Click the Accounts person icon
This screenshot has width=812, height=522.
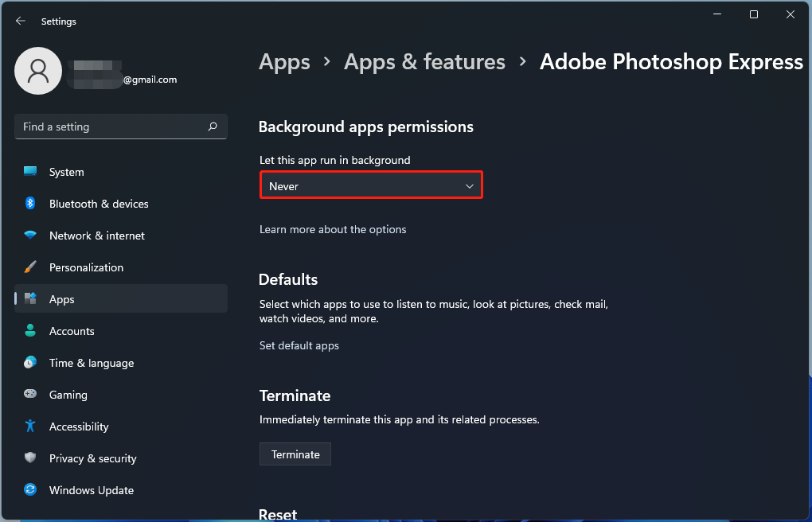(x=30, y=331)
